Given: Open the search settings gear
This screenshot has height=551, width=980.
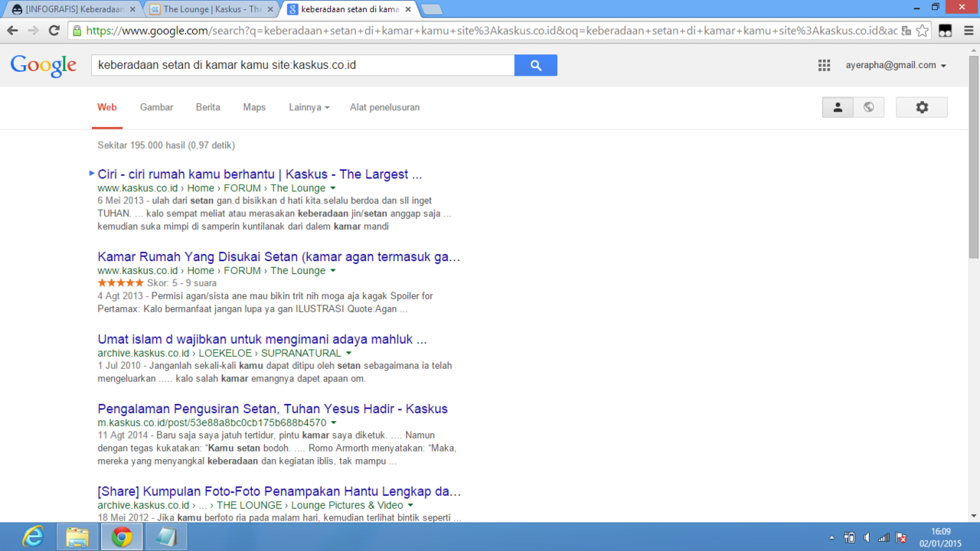Looking at the screenshot, I should tap(922, 107).
